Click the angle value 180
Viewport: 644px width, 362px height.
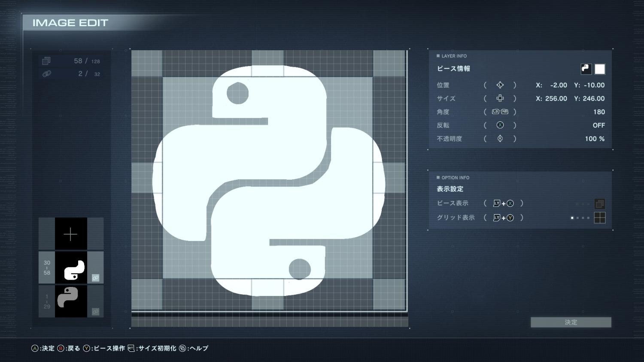pos(599,112)
